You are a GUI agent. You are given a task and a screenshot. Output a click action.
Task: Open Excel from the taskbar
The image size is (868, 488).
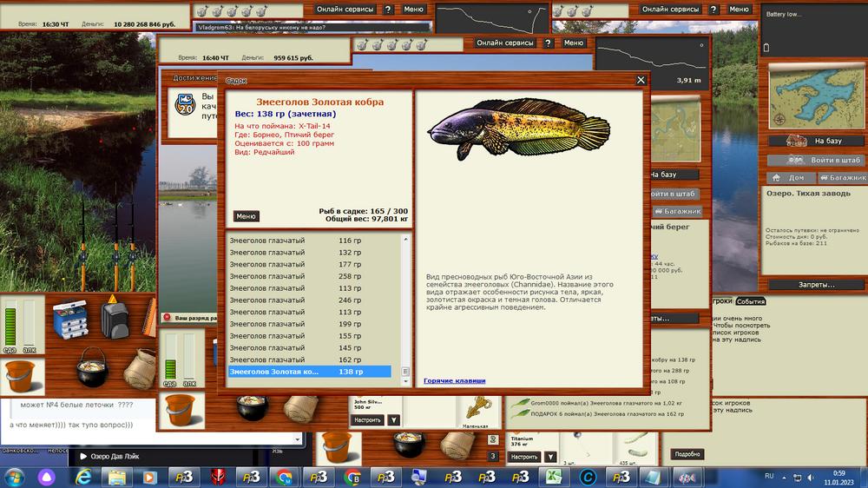point(554,477)
